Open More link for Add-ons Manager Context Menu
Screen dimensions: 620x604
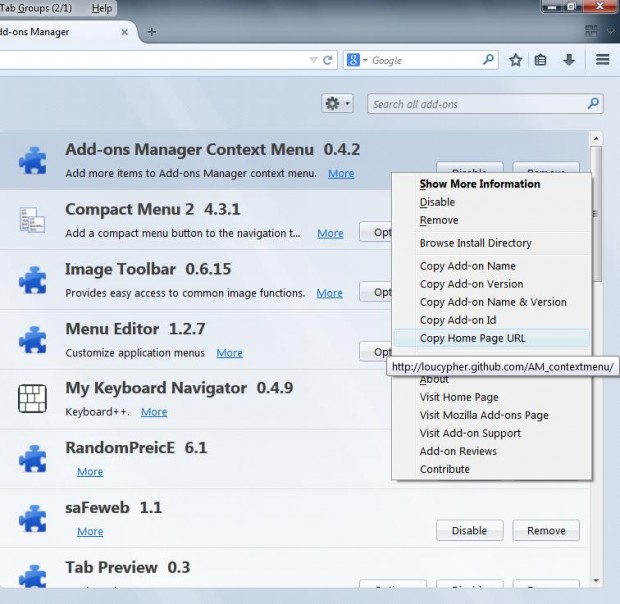(341, 174)
